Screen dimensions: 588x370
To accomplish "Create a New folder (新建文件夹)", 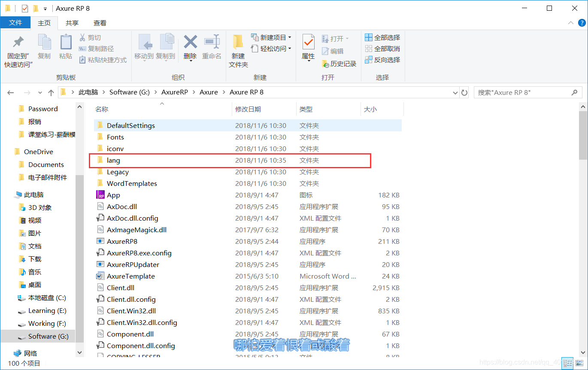I will [238, 52].
